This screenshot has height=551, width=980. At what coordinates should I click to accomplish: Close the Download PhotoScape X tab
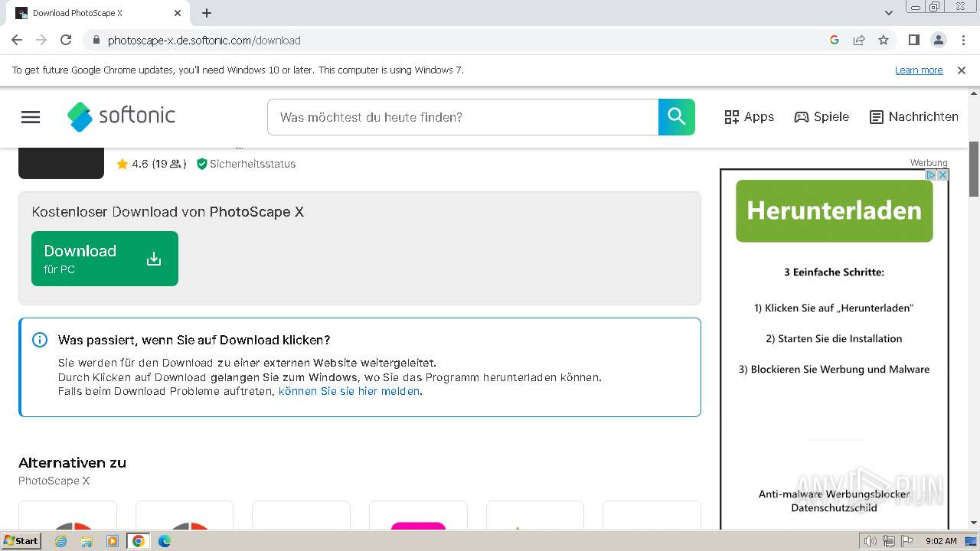point(178,13)
